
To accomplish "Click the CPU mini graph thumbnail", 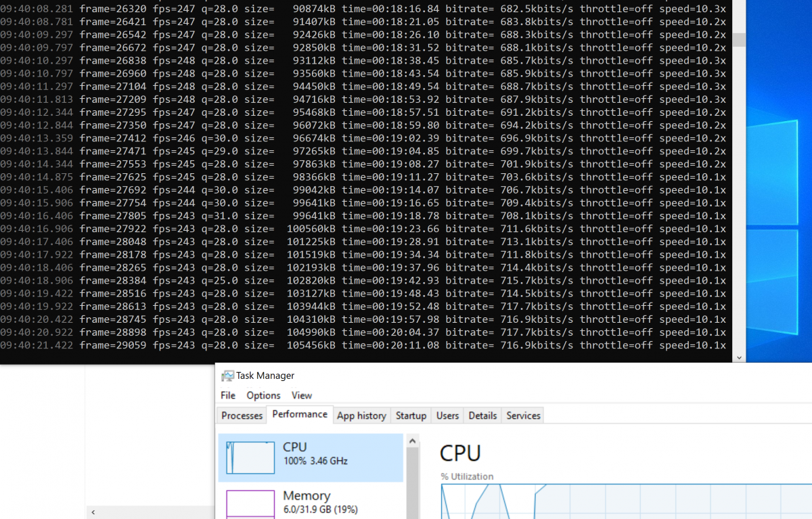I will (250, 457).
